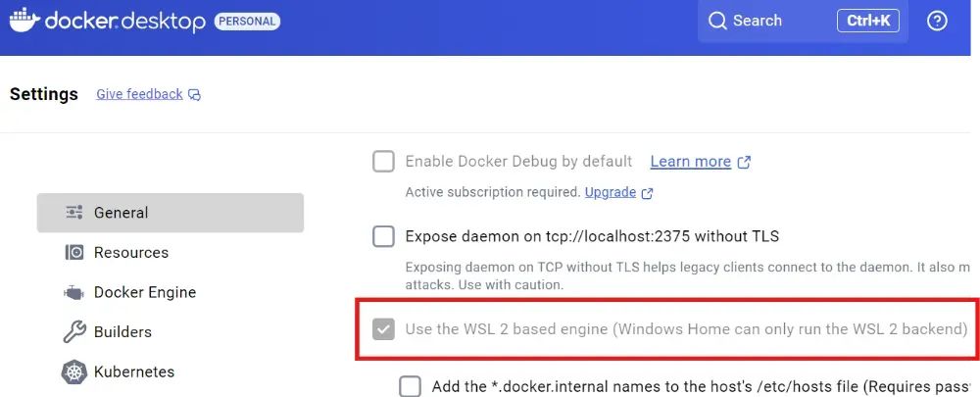Enable Docker Debug by default checkbox
This screenshot has height=397, width=980.
tap(383, 162)
